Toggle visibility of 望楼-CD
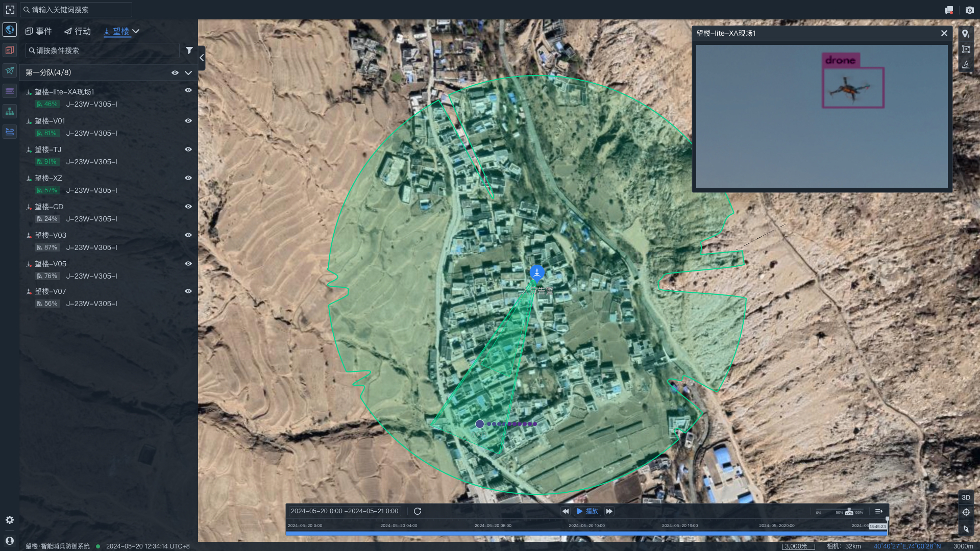 click(188, 207)
